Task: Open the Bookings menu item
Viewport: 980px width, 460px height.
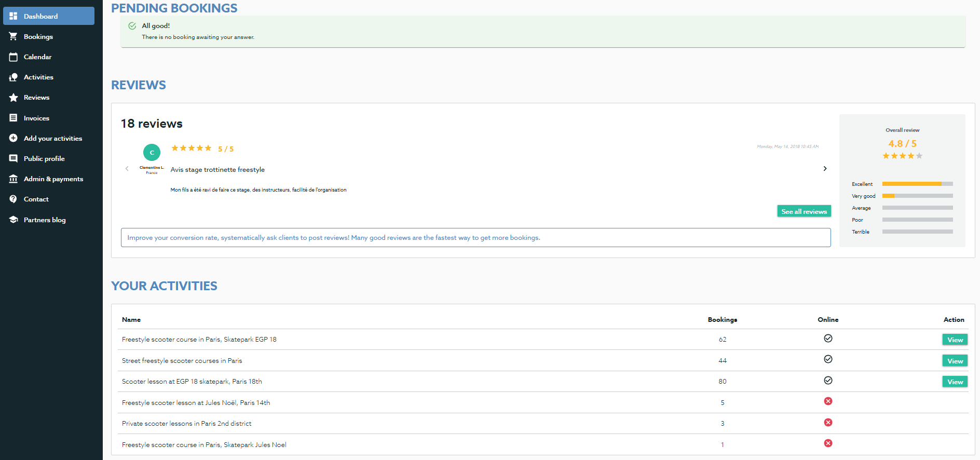Action: [49, 36]
